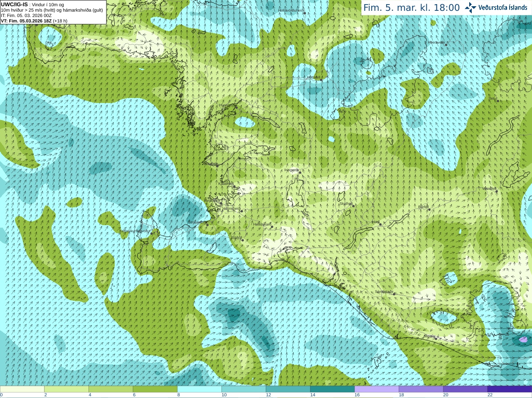Click the Straumsvík station label
Image resolution: width=532 pixels, height=398 pixels.
(197, 222)
